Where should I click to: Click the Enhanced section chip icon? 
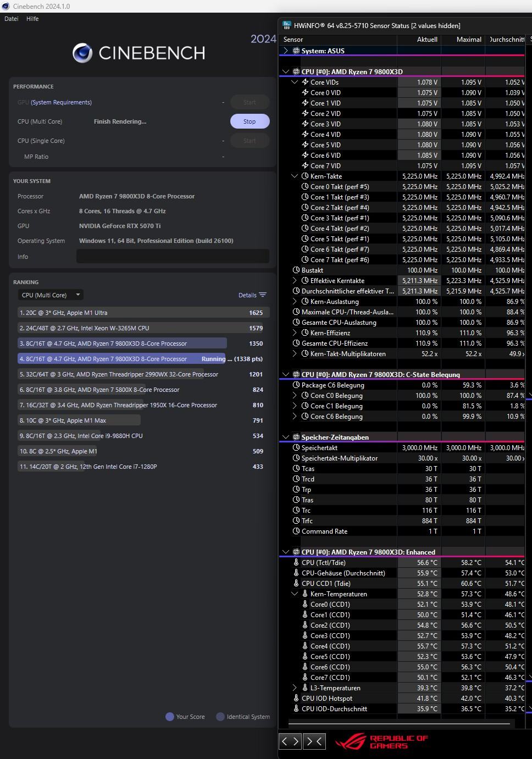(296, 552)
